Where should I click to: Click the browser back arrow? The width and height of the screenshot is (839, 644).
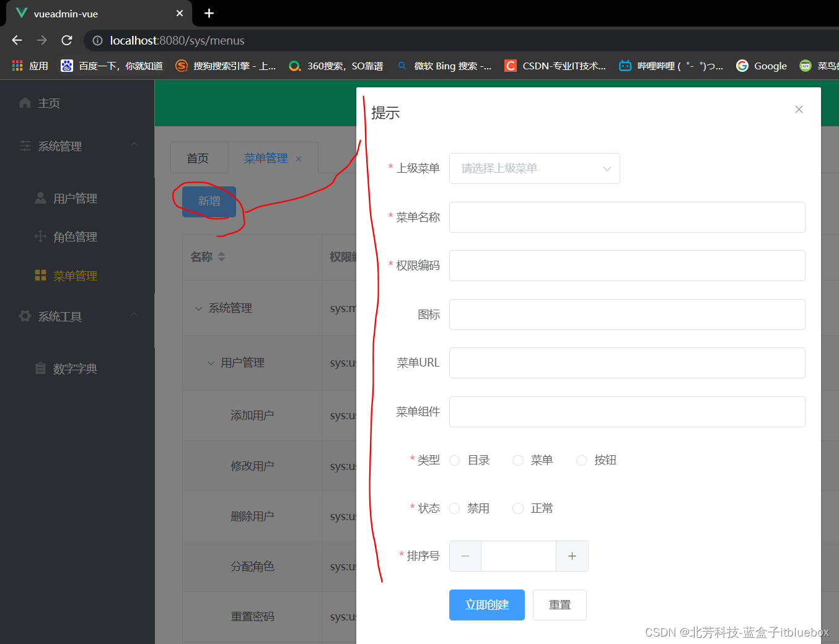click(17, 40)
